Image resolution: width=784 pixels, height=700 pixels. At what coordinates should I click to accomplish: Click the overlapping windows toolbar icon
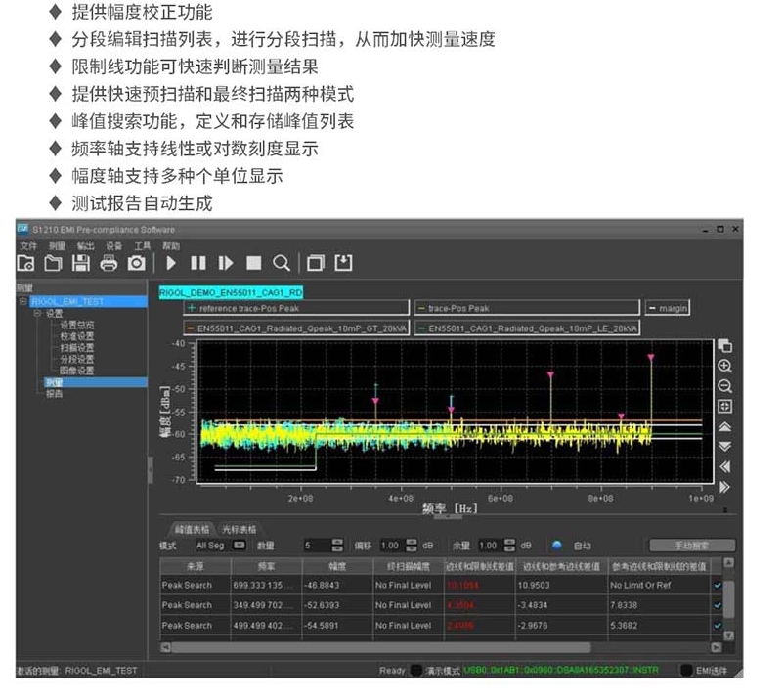316,263
